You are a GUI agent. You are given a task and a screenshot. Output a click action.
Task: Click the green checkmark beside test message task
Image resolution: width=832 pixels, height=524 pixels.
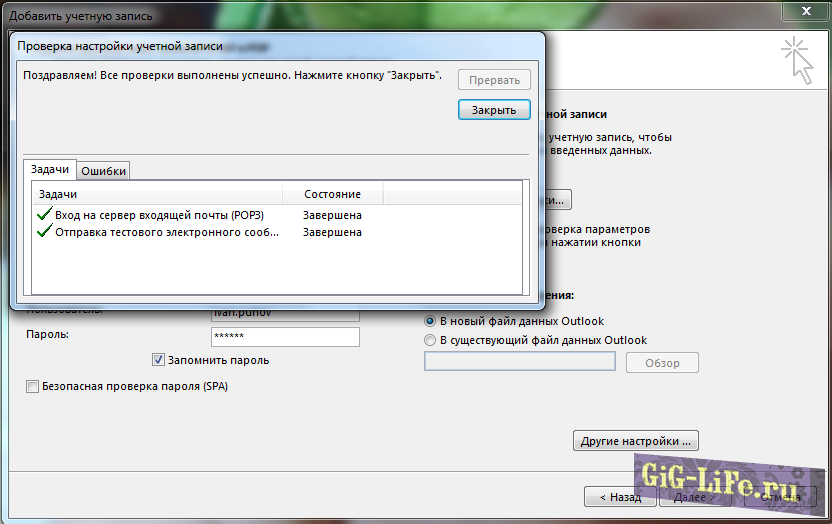click(x=45, y=231)
